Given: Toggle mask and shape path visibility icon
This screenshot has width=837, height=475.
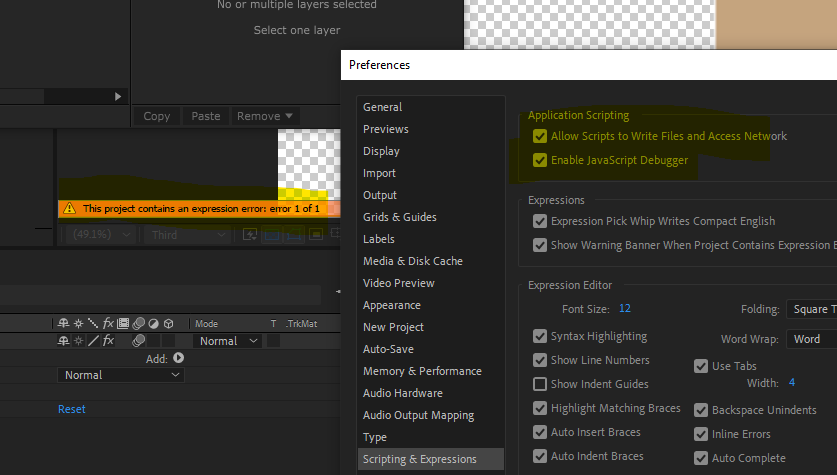Looking at the screenshot, I should (x=294, y=234).
